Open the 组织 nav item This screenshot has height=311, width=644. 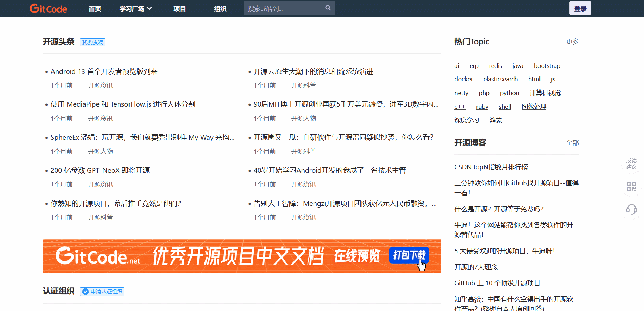click(220, 8)
